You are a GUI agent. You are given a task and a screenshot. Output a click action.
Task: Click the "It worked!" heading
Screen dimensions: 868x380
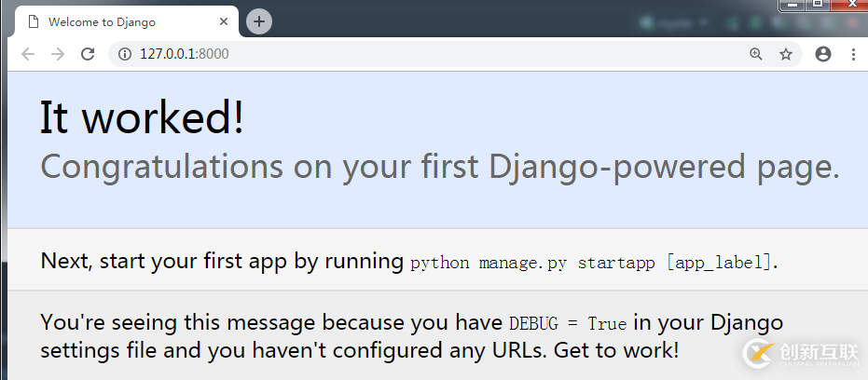142,118
